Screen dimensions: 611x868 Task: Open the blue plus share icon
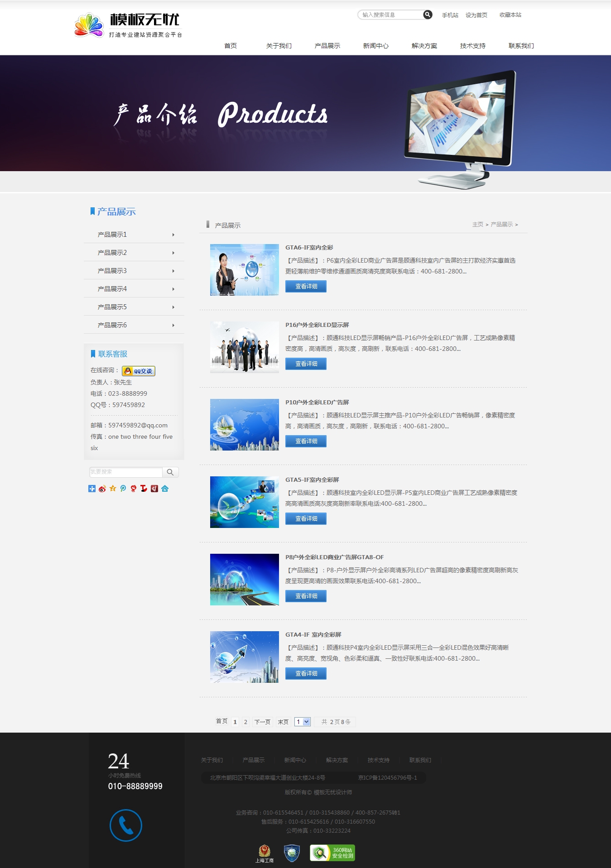pos(92,489)
